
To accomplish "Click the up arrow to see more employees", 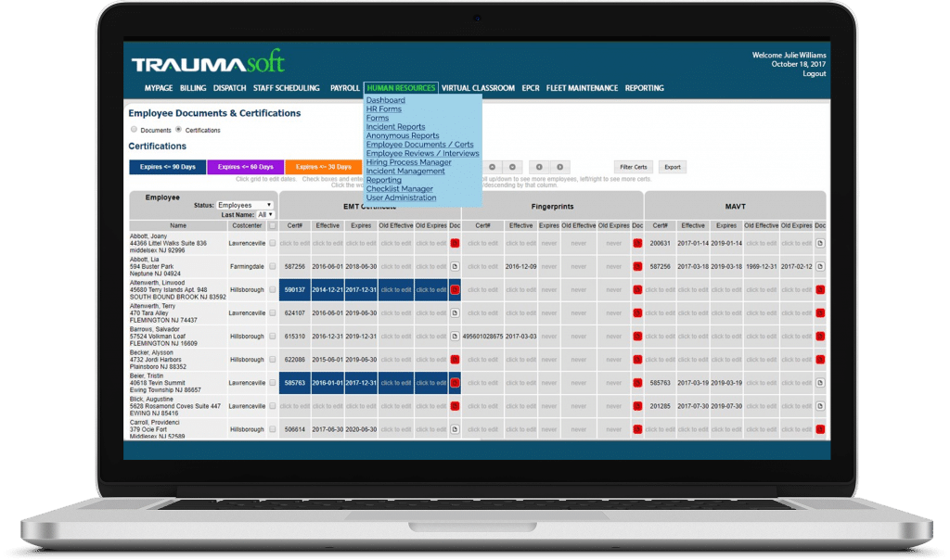I will (x=493, y=167).
